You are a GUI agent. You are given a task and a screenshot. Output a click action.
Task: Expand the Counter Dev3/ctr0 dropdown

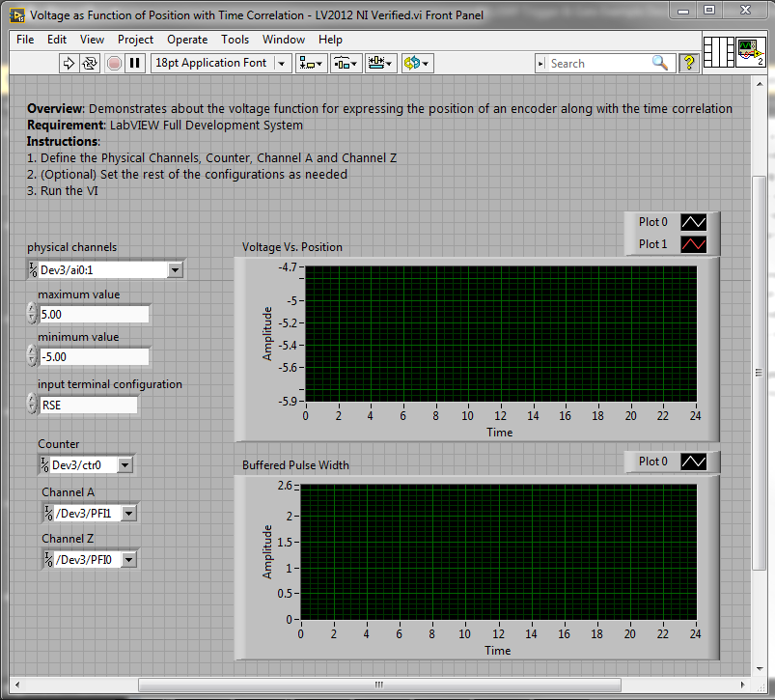[x=125, y=465]
